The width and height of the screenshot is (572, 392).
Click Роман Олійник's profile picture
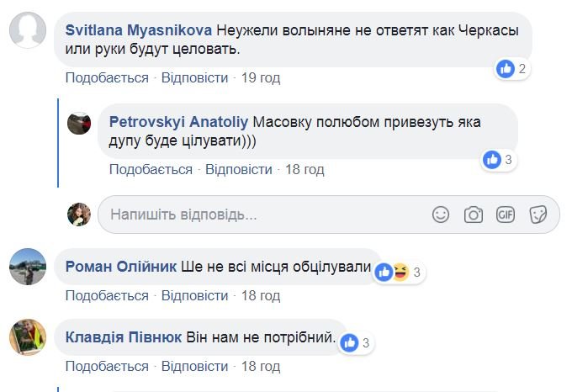click(x=27, y=267)
